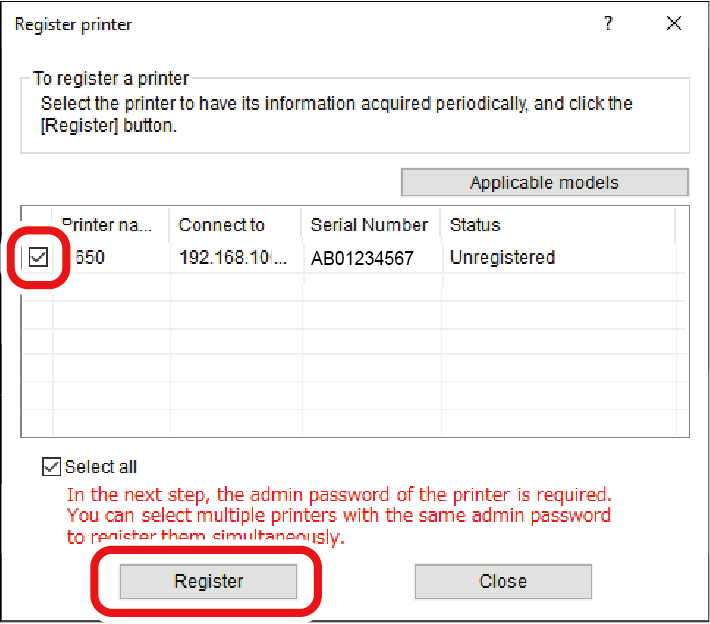The image size is (710, 624).
Task: Click the Close button at bottom
Action: [502, 581]
